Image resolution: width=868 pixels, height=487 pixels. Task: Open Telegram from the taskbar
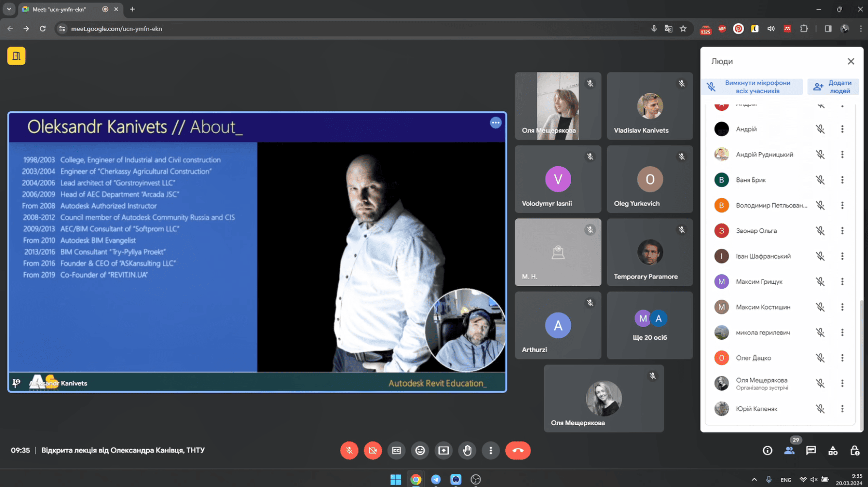[436, 480]
